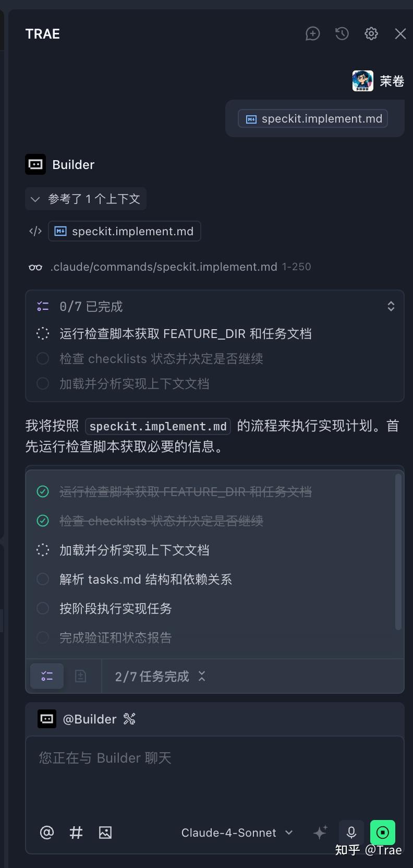Insert a # context reference
Viewport: 413px width, 868px height.
tap(76, 833)
